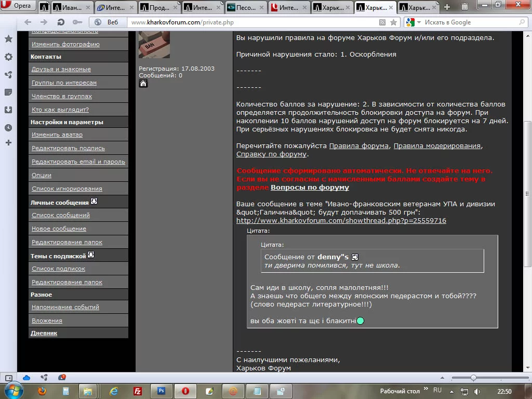
Task: Click the page vertical scrollbar thumb
Action: point(528,193)
